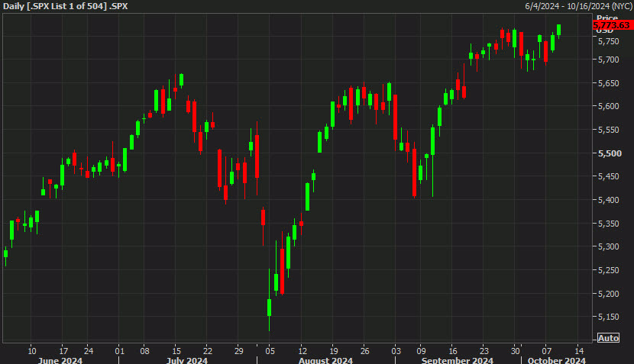Click the 5,550 price axis label
This screenshot has width=634, height=364.
click(609, 130)
